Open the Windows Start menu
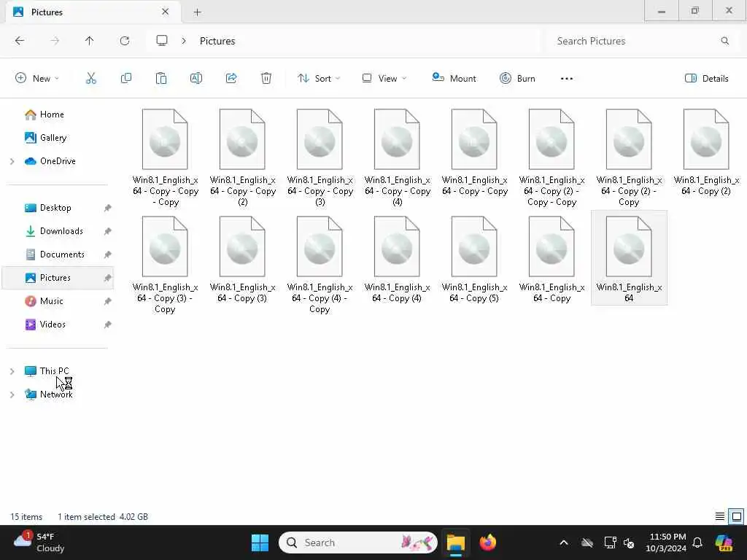 click(260, 542)
